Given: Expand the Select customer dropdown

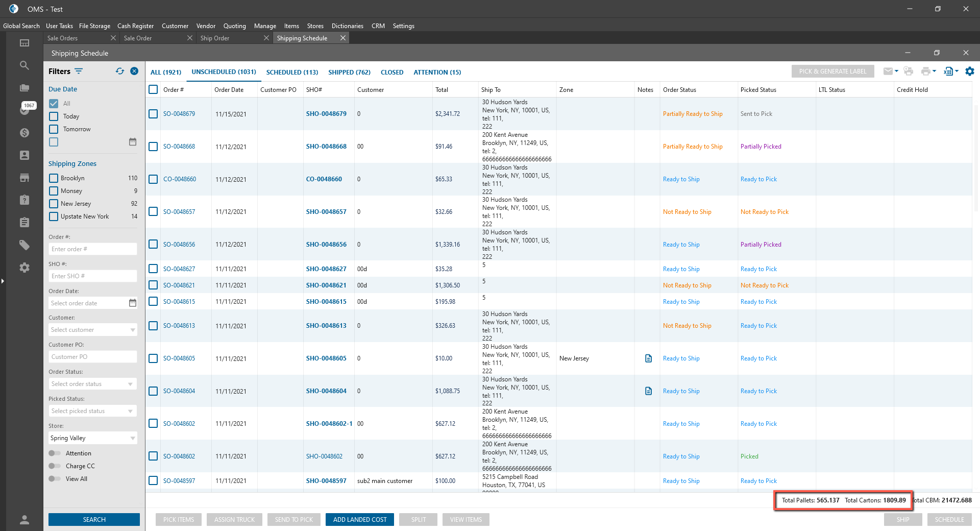Looking at the screenshot, I should (x=93, y=330).
